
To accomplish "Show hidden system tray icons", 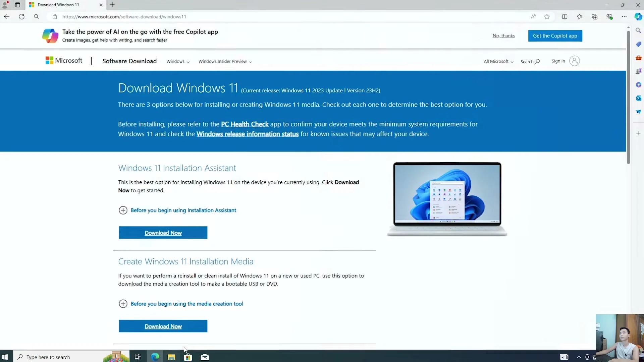I will coord(579,357).
